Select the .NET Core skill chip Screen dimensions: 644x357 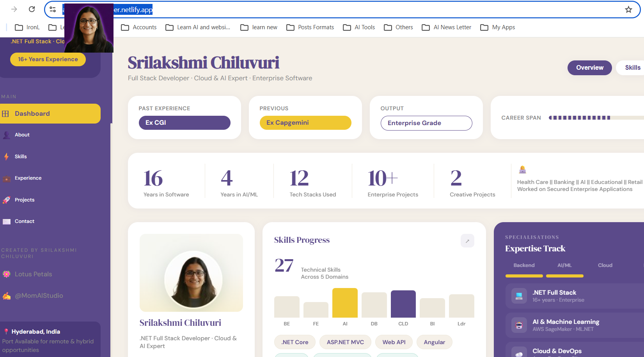coord(295,342)
